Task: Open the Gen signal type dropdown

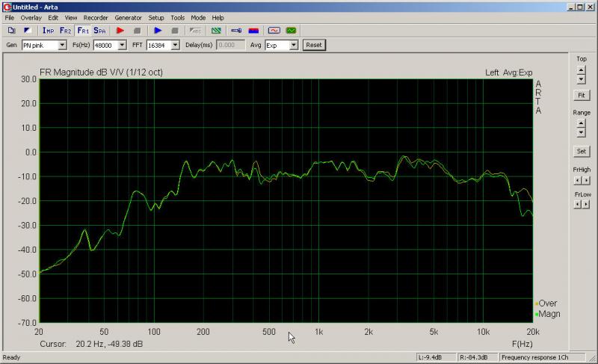Action: 62,45
